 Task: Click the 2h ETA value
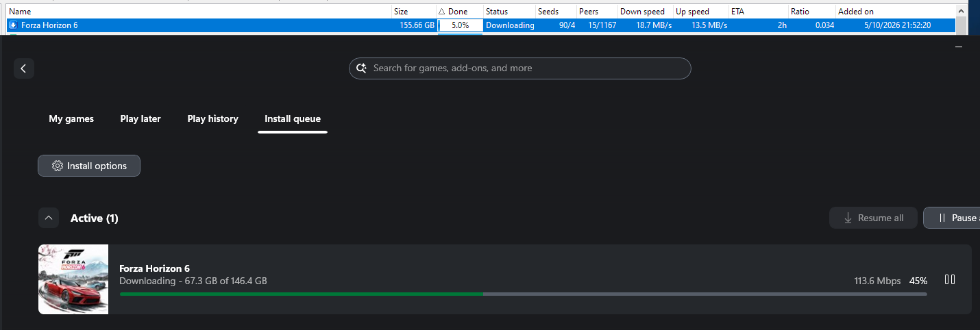click(x=782, y=25)
